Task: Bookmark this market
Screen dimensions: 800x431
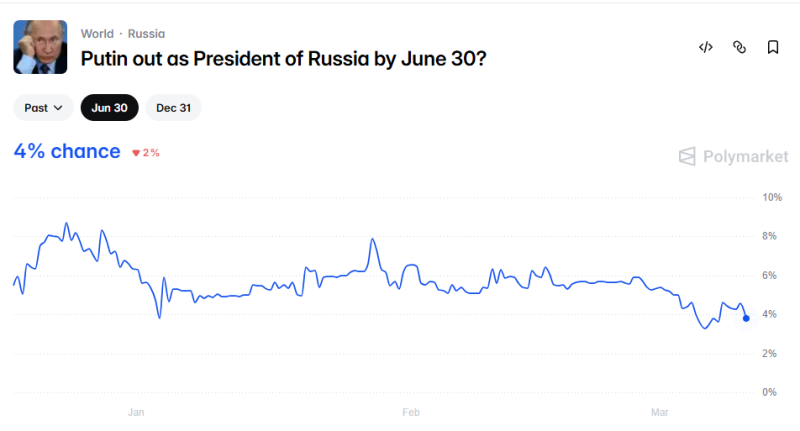Action: tap(773, 47)
